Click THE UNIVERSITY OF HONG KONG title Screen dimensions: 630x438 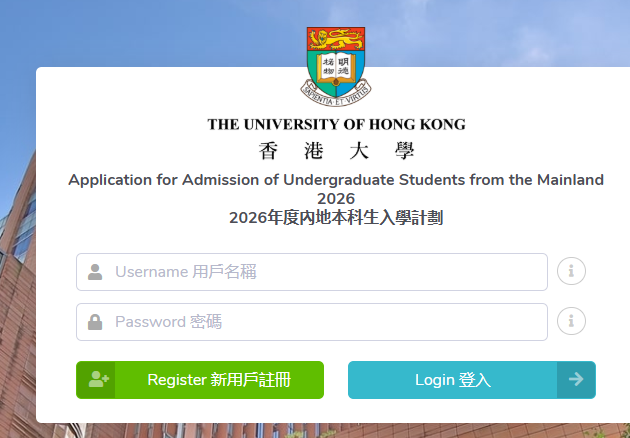(x=336, y=125)
